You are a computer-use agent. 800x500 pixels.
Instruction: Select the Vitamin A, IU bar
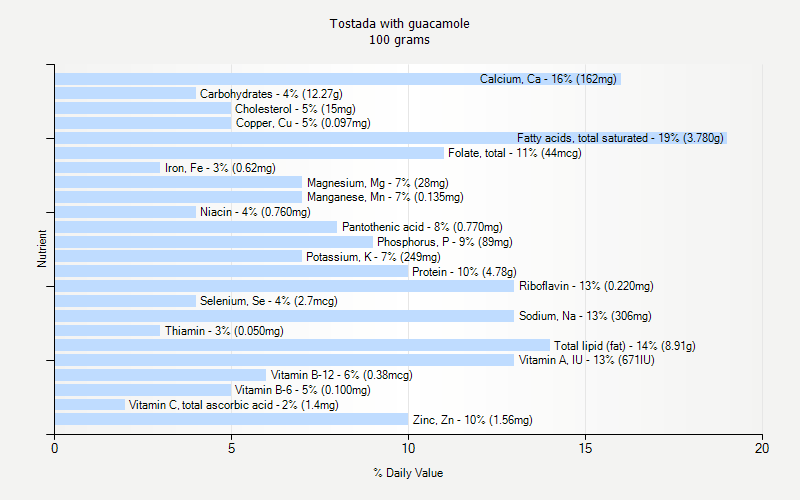[284, 360]
